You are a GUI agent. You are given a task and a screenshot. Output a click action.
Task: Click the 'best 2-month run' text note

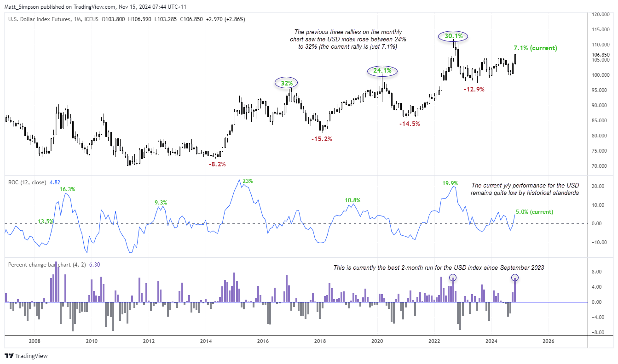[x=439, y=267]
